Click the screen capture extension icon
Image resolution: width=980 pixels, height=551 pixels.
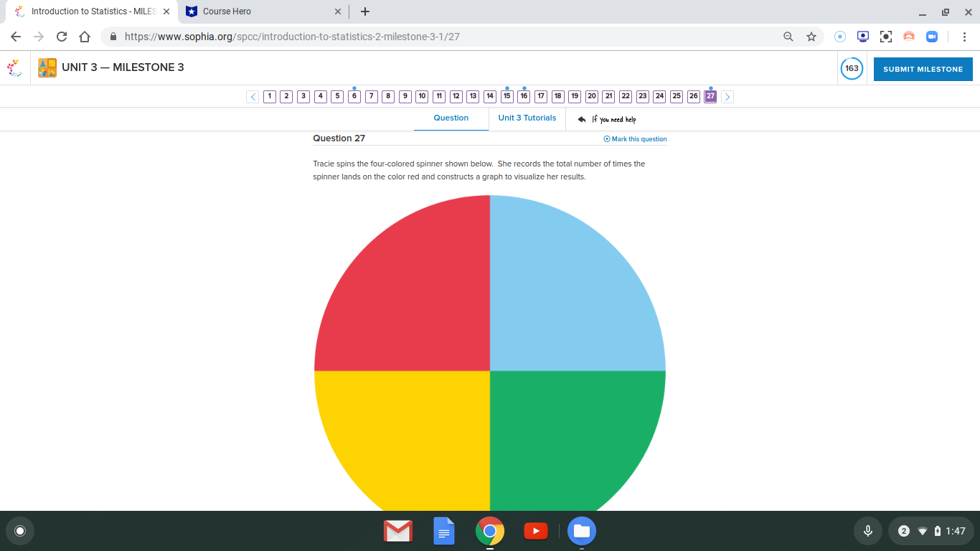[x=886, y=37]
